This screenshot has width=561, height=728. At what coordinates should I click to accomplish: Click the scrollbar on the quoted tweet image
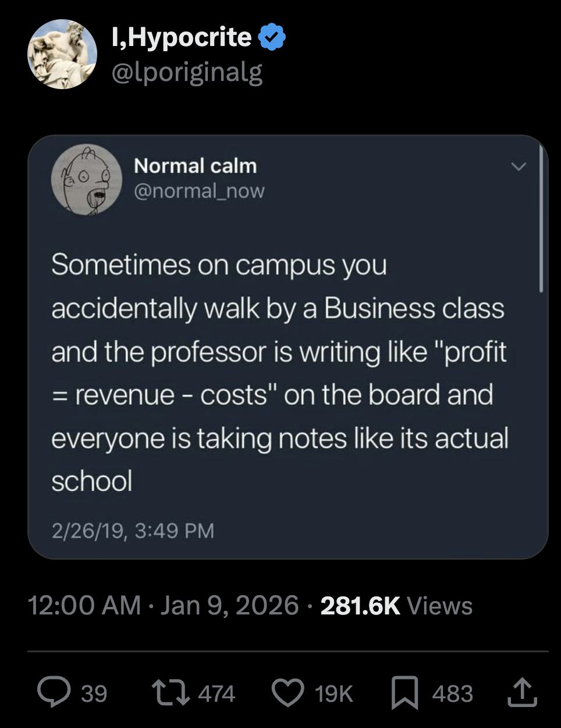(x=541, y=218)
